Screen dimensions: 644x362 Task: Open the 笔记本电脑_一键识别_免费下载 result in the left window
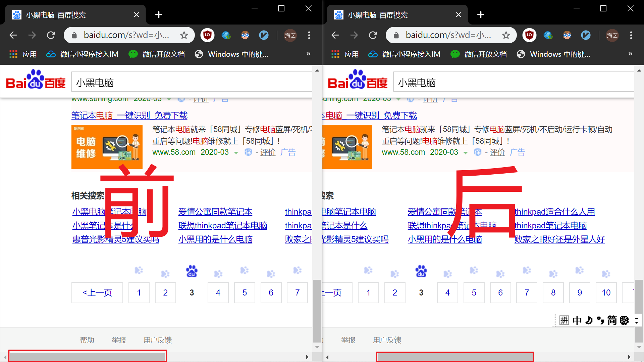pos(129,116)
